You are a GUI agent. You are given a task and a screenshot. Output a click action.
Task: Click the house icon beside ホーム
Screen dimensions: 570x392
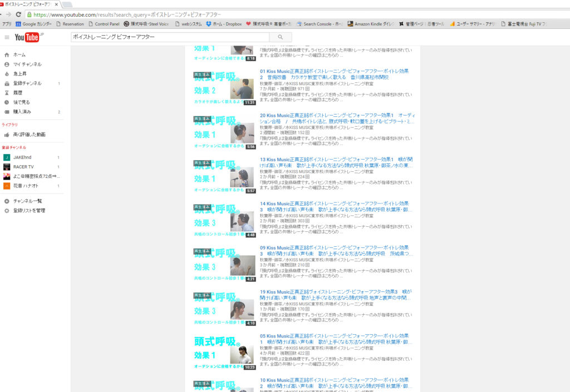click(7, 55)
